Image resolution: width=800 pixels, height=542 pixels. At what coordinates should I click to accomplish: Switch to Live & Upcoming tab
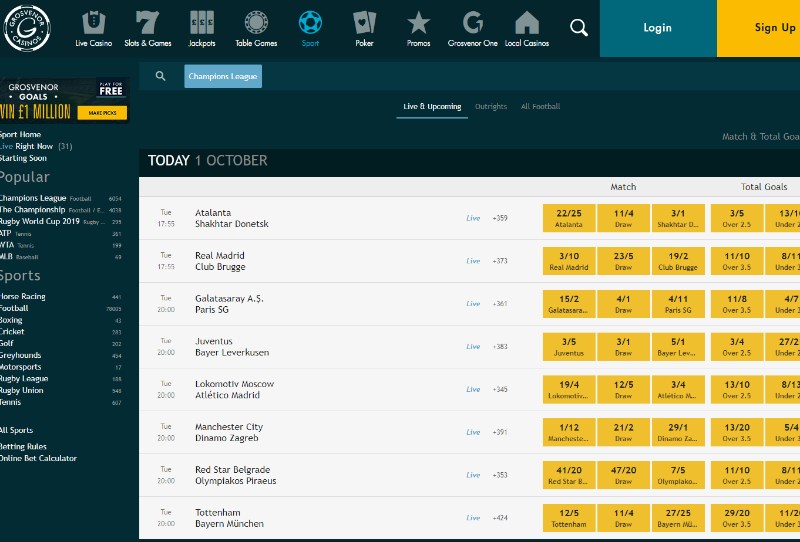pos(432,107)
